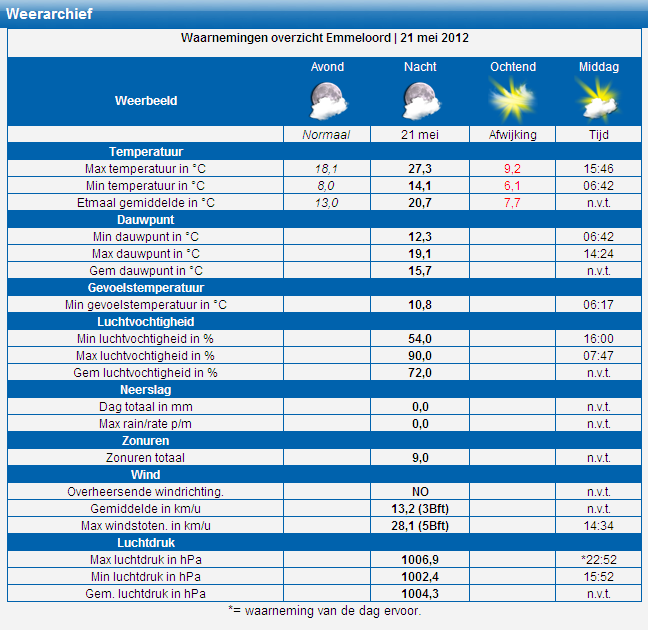
Task: Click the Luchtdruk section header
Action: (x=146, y=543)
